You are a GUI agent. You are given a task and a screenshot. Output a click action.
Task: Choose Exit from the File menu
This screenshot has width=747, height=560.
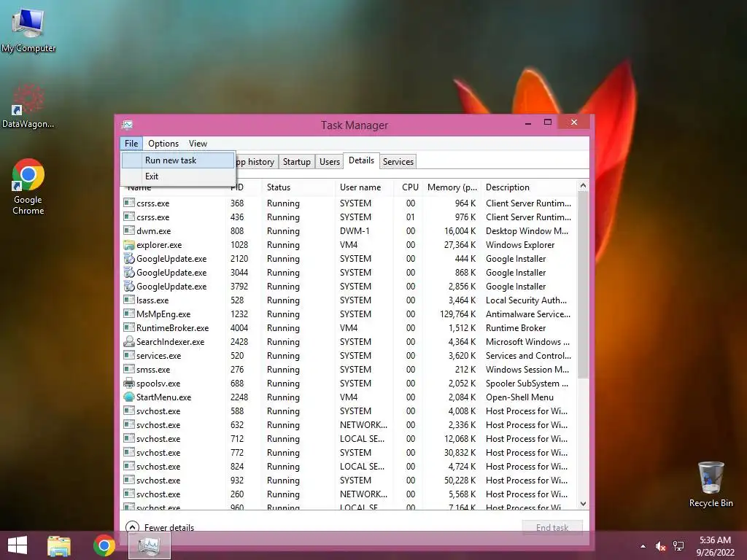[x=178, y=176]
